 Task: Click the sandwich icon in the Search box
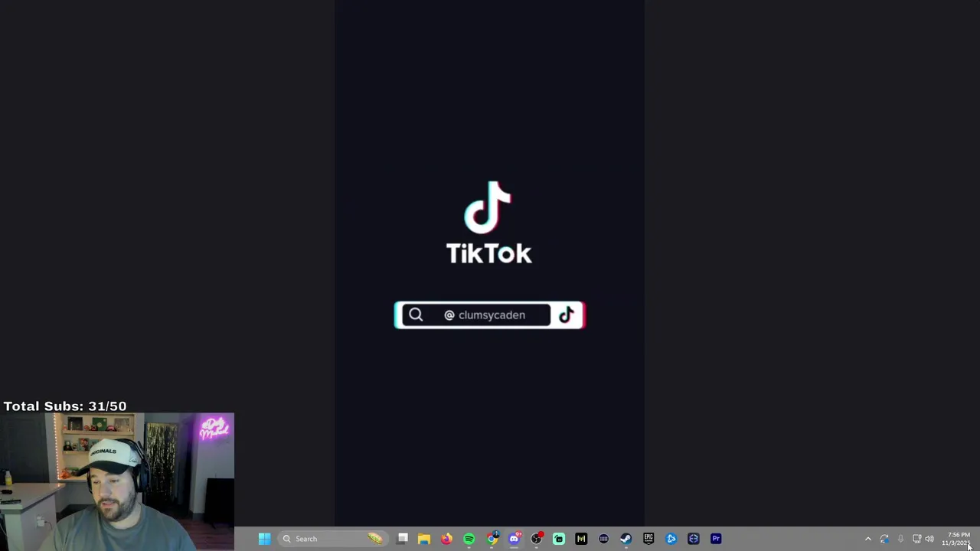374,539
